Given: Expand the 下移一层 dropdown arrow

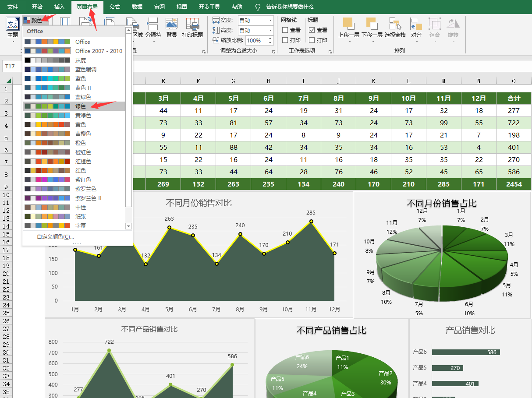Looking at the screenshot, I should click(372, 42).
